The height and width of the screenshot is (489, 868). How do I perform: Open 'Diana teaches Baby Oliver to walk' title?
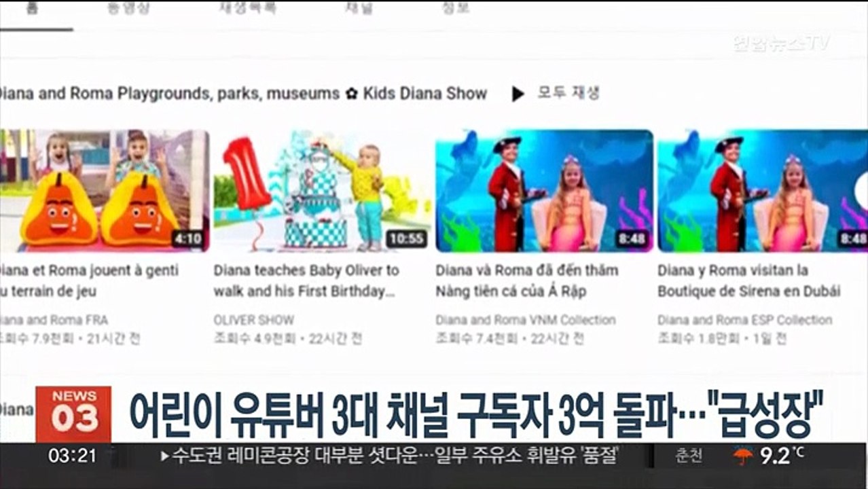coord(306,281)
